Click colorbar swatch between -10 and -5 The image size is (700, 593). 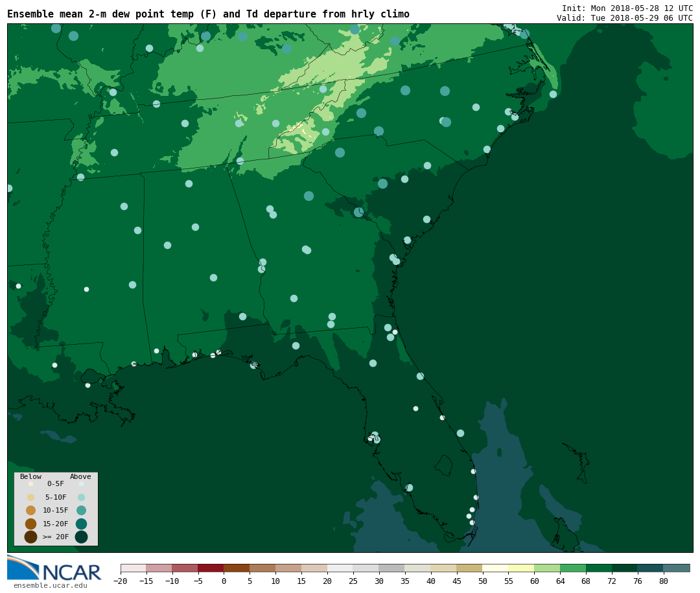pyautogui.click(x=185, y=568)
